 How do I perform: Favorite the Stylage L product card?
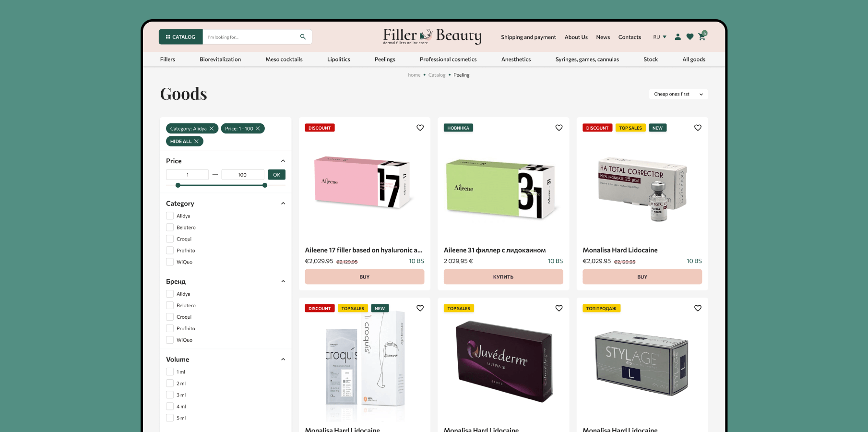point(698,308)
